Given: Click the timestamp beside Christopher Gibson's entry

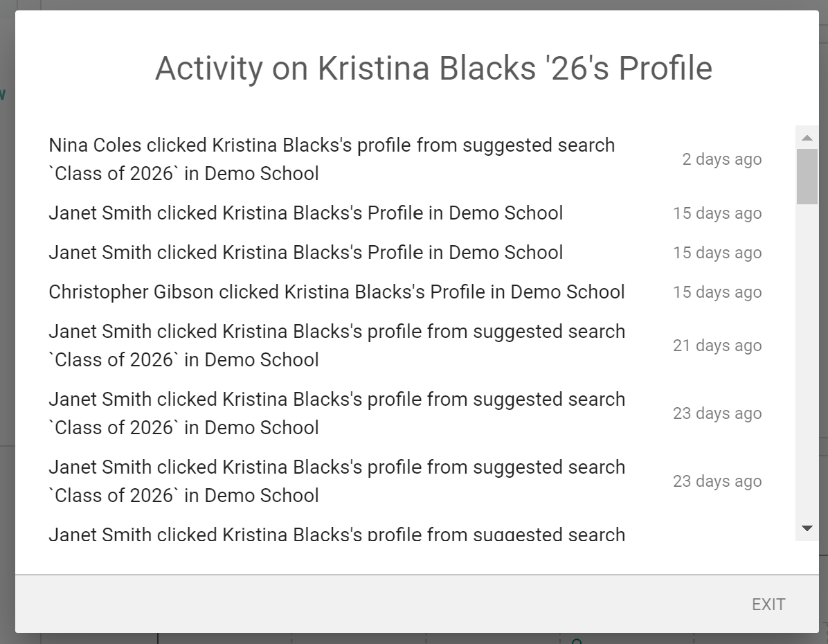Looking at the screenshot, I should [717, 292].
